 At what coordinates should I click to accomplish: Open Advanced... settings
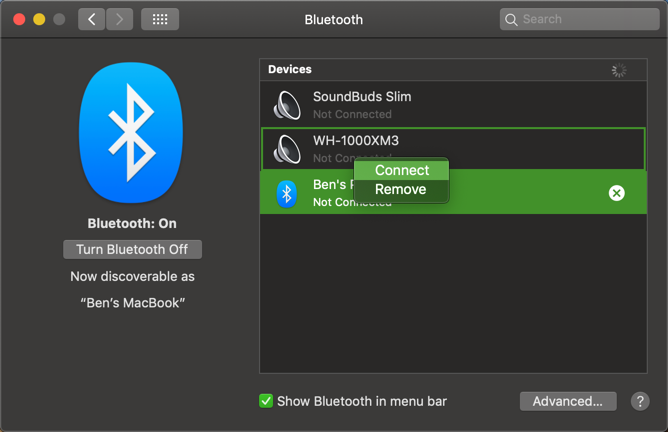coord(568,401)
